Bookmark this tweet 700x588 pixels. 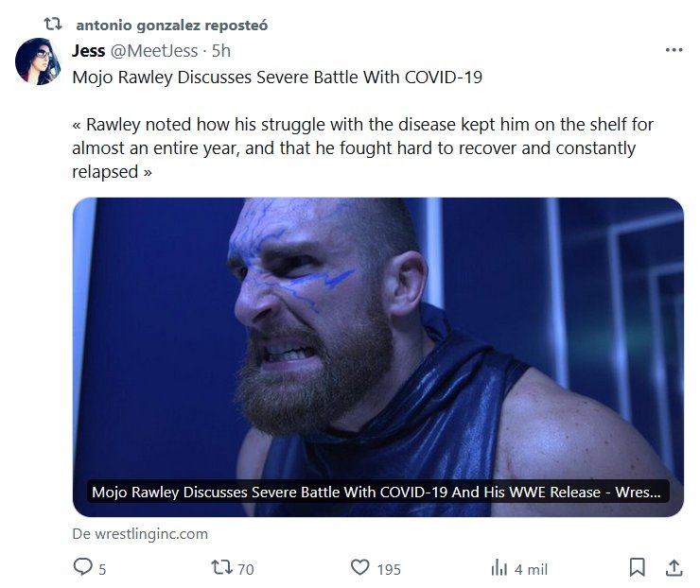pos(638,567)
